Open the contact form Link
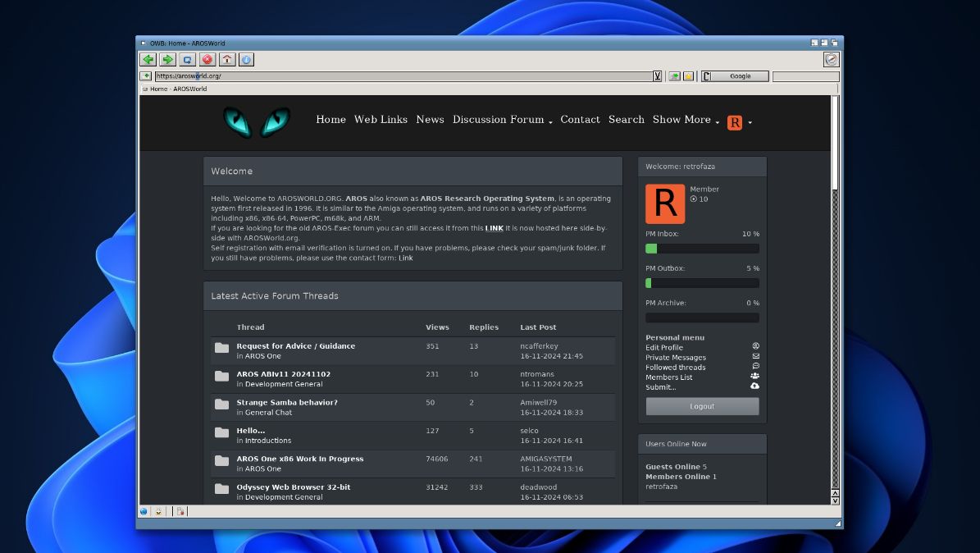Image resolution: width=980 pixels, height=553 pixels. [x=406, y=258]
